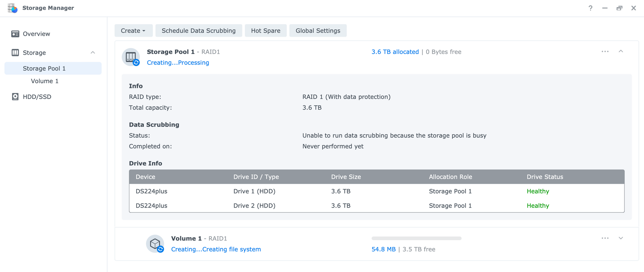Click the Creating file system status link
644x272 pixels.
[216, 249]
